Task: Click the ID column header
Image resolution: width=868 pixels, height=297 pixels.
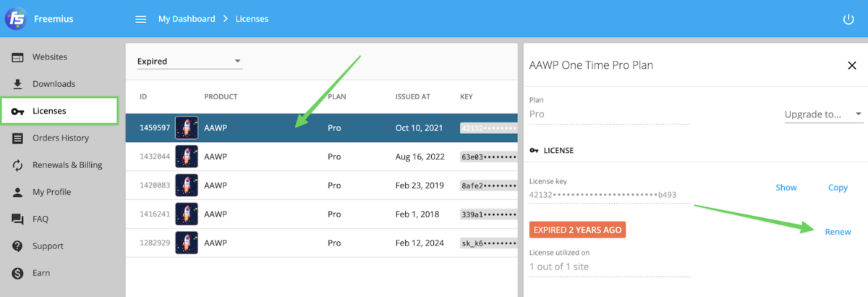Action: click(x=143, y=96)
